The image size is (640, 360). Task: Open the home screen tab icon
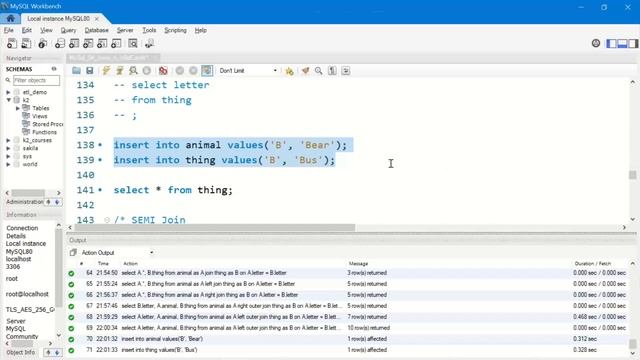[x=11, y=18]
